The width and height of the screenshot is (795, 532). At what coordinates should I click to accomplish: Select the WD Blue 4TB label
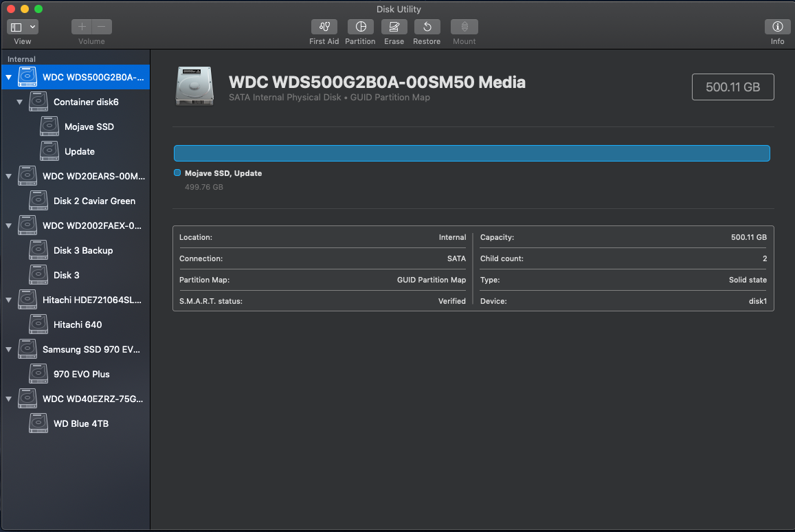(x=81, y=423)
